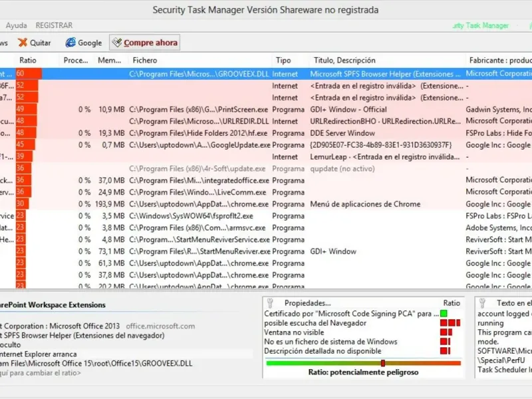The image size is (532, 399).
Task: Click the GROOVEEX.DLL full path in details
Action: (96, 363)
